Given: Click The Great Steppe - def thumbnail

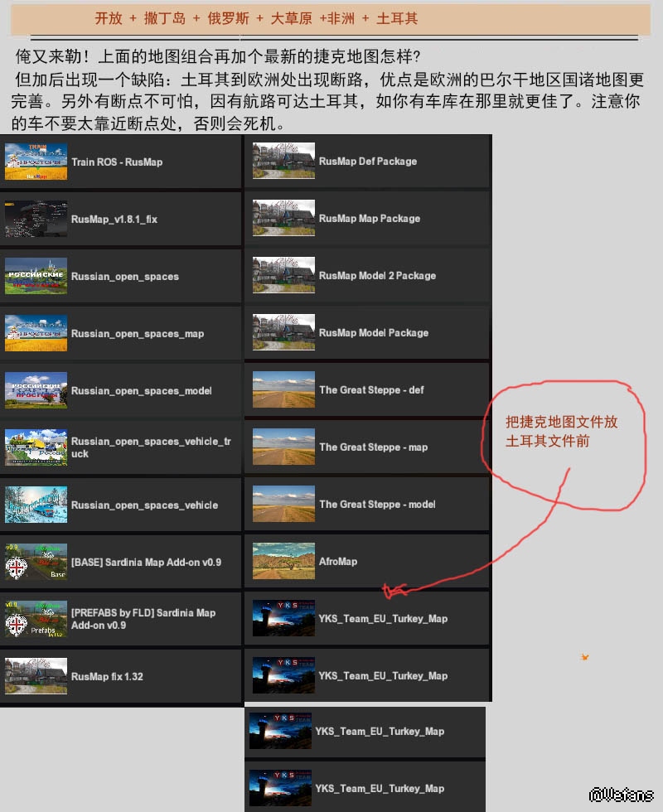Looking at the screenshot, I should pyautogui.click(x=283, y=389).
